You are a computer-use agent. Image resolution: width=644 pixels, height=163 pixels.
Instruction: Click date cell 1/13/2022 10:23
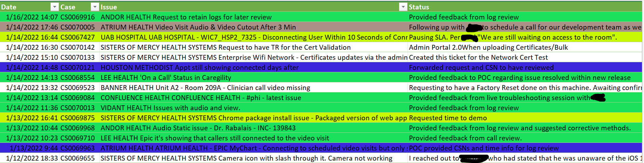click(30, 138)
